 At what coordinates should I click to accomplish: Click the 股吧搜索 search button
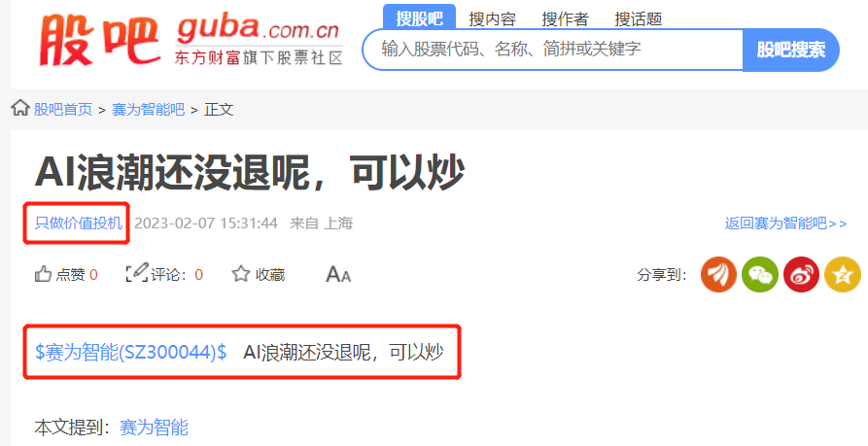pyautogui.click(x=791, y=50)
